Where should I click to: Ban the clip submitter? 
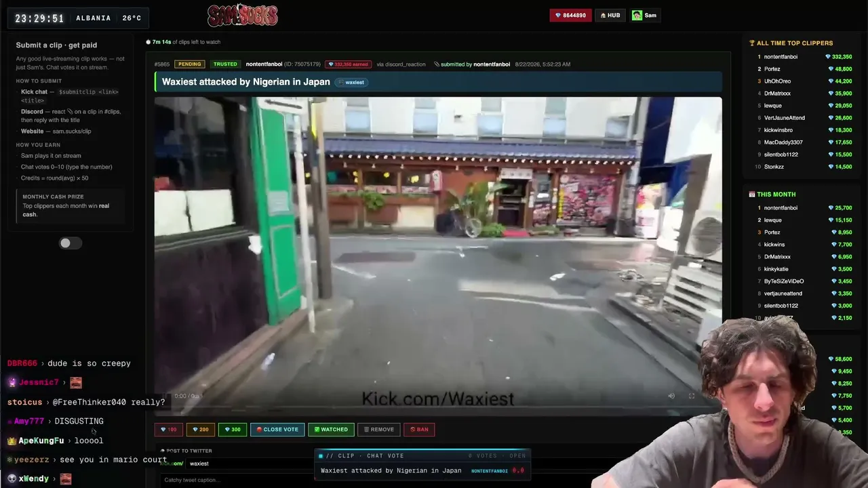pyautogui.click(x=419, y=429)
